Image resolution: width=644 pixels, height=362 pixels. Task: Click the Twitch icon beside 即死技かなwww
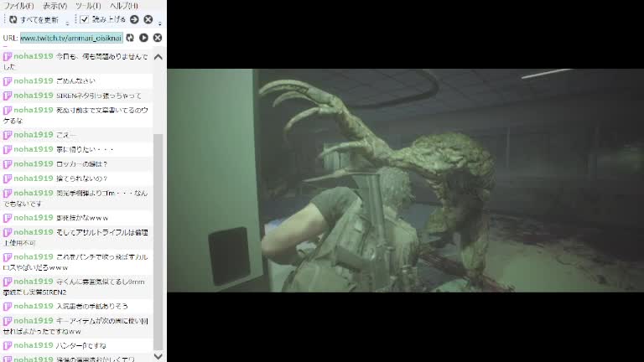click(x=8, y=218)
